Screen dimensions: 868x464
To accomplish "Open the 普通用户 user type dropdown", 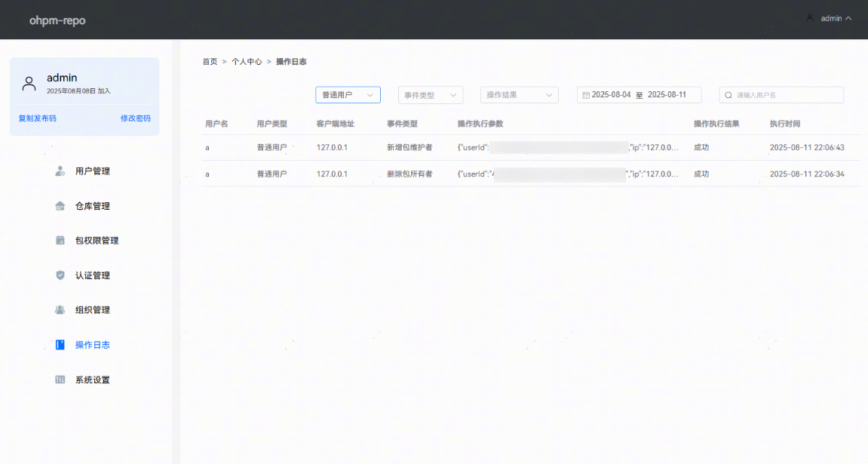I will click(x=348, y=95).
